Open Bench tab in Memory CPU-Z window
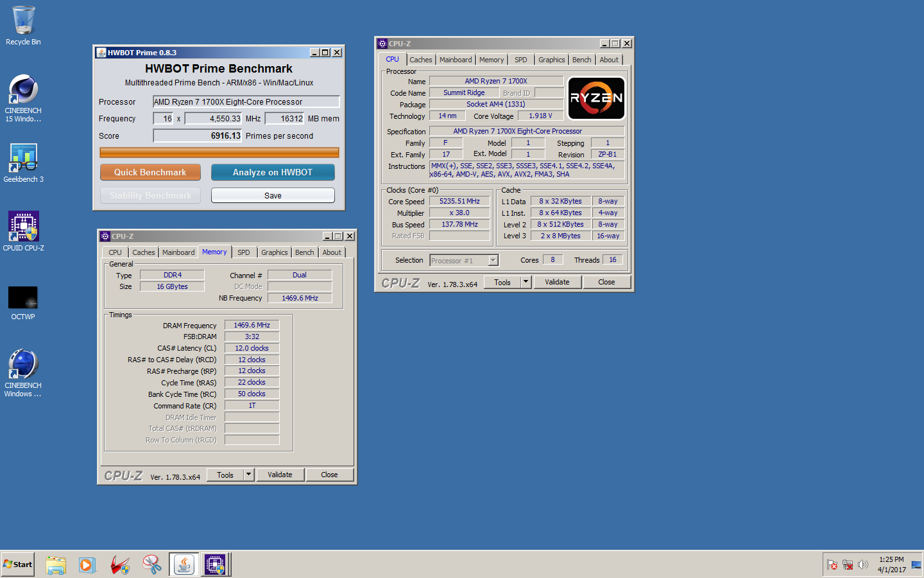The height and width of the screenshot is (578, 924). coord(305,252)
